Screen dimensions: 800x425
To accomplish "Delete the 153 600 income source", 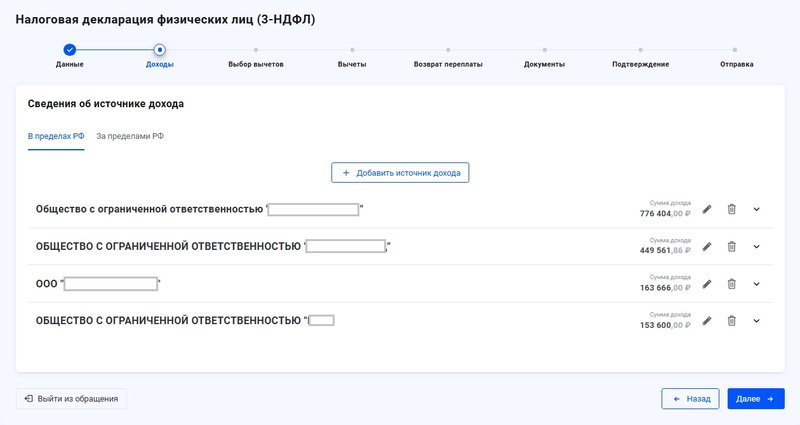I will [x=731, y=321].
